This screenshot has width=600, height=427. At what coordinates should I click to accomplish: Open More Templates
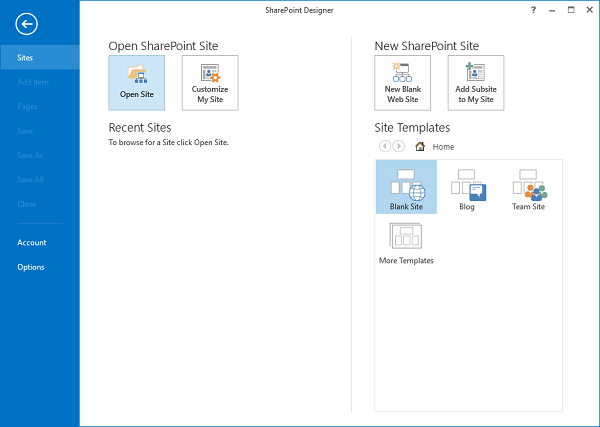(406, 241)
